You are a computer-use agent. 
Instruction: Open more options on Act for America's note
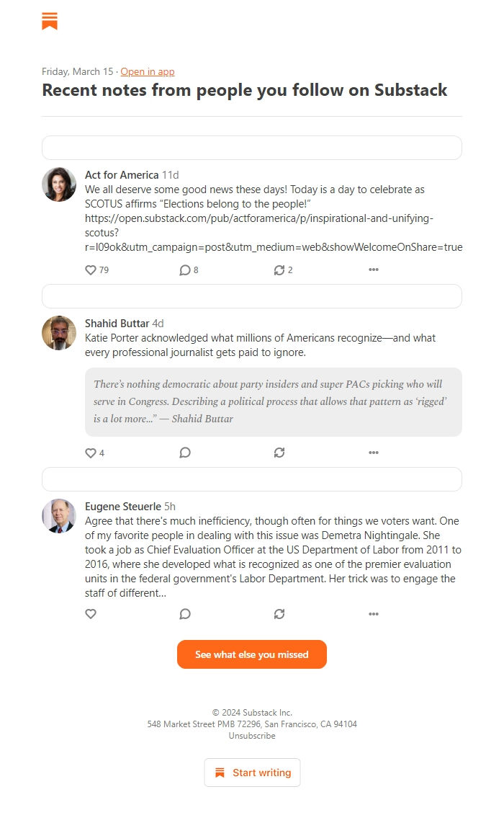click(x=374, y=270)
